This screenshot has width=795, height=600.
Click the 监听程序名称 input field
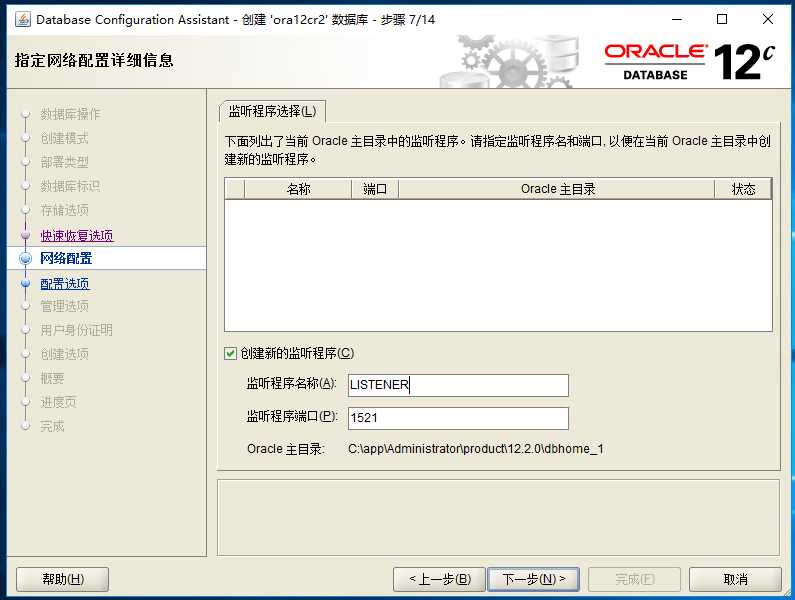pyautogui.click(x=458, y=385)
